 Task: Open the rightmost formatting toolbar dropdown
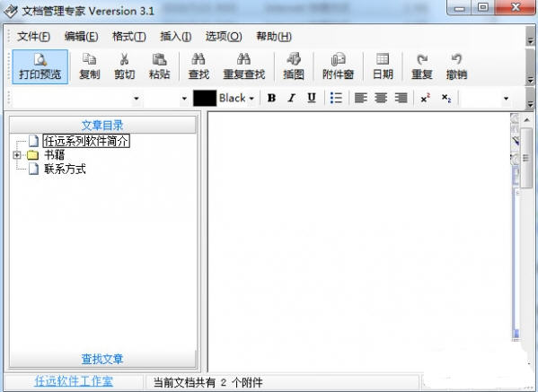[x=506, y=99]
